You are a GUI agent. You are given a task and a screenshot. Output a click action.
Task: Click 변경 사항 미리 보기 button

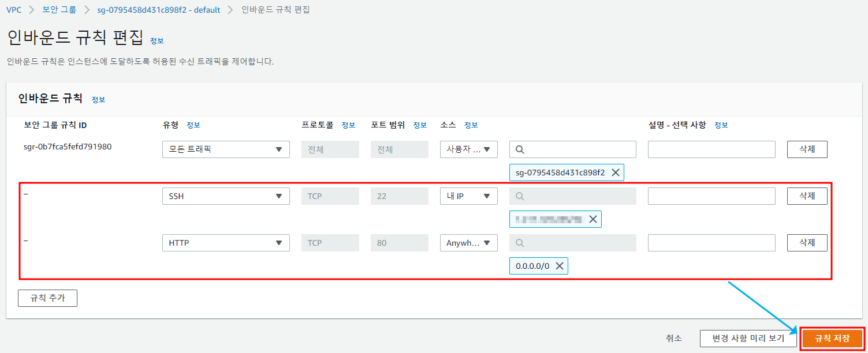[748, 339]
